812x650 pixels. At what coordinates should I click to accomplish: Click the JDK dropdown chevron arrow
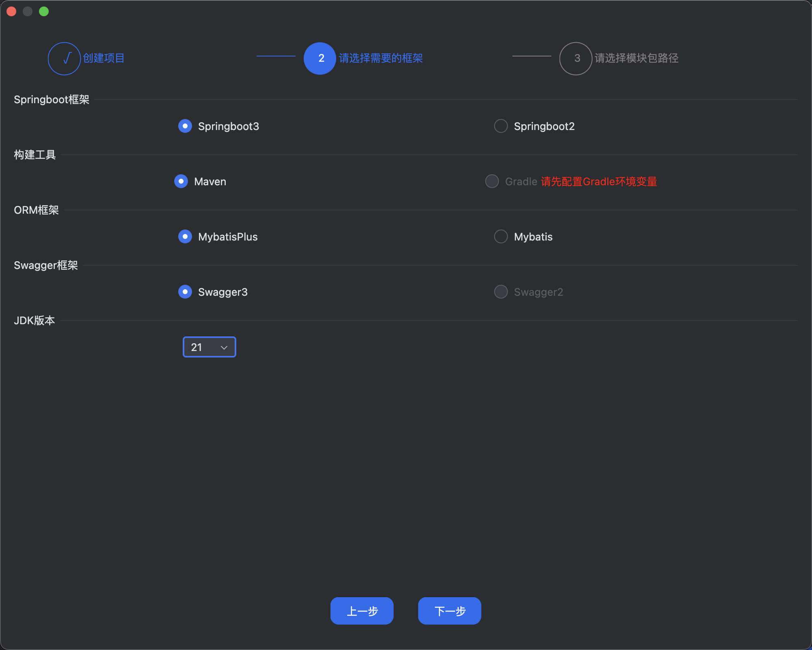[x=223, y=347]
